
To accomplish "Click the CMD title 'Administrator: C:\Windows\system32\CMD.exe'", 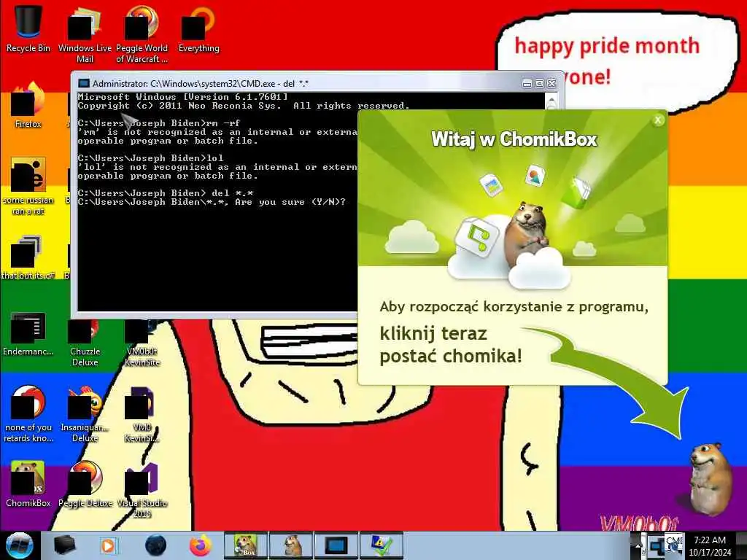I will [200, 83].
